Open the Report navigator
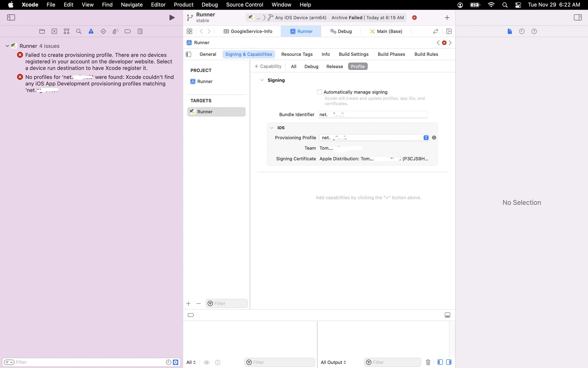The image size is (588, 368). tap(140, 31)
